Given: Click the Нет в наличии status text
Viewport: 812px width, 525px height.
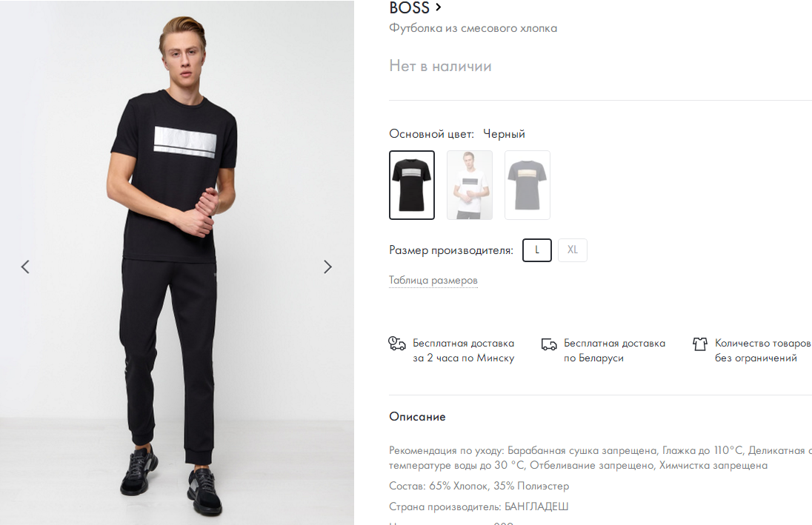Looking at the screenshot, I should (440, 66).
